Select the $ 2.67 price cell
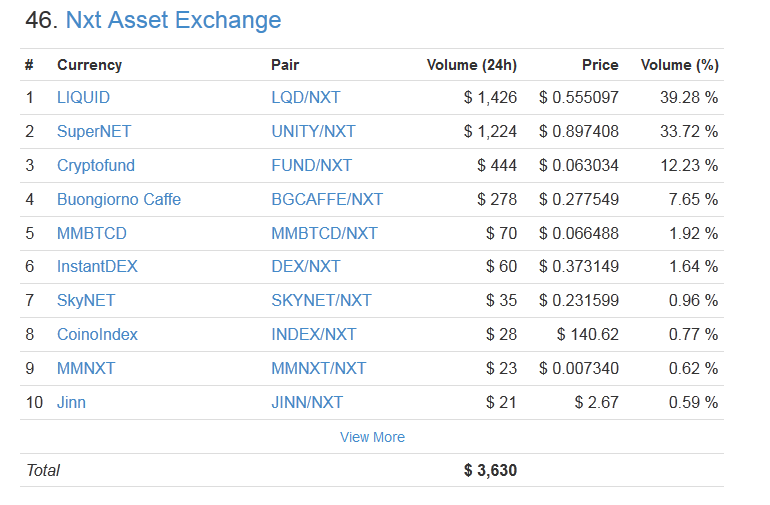Screen dimensions: 770x505 pyautogui.click(x=597, y=402)
